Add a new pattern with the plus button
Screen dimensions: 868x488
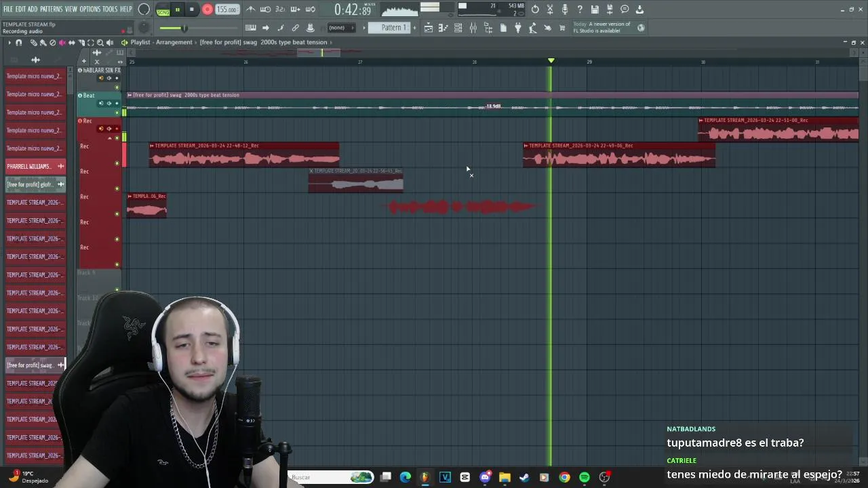pyautogui.click(x=414, y=28)
